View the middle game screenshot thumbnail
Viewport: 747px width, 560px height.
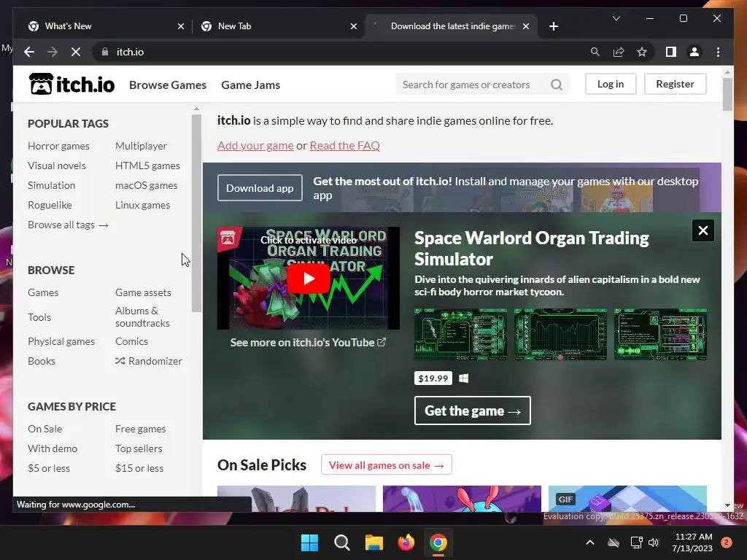pos(560,334)
